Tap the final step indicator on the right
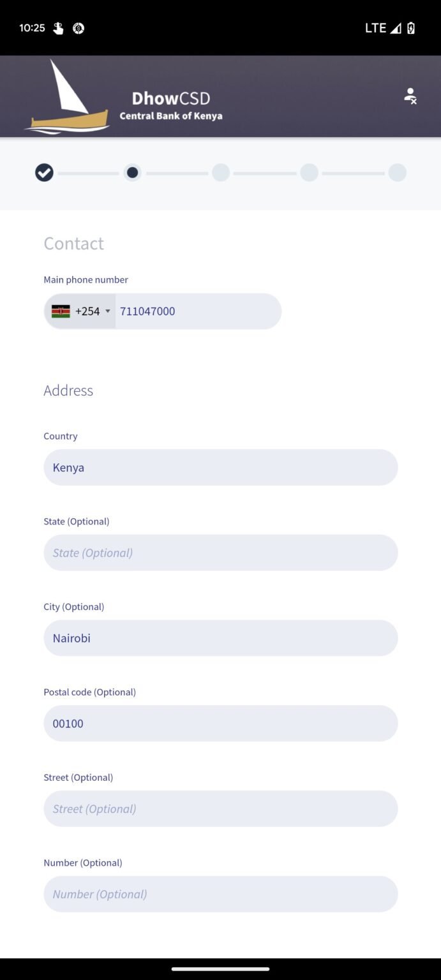 398,172
